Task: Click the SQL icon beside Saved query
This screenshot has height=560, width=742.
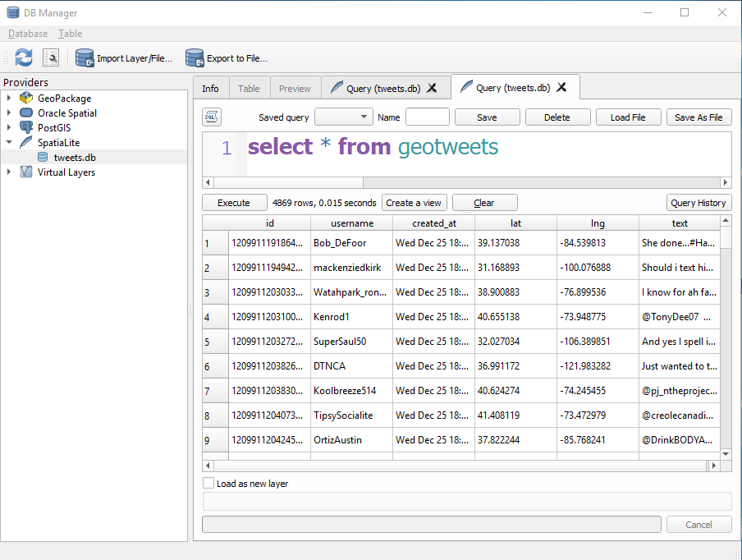Action: (211, 117)
